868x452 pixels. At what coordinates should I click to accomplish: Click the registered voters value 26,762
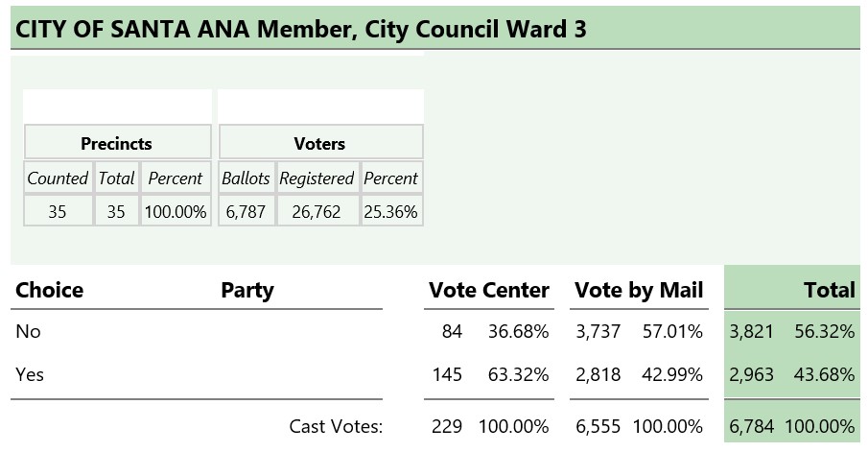(317, 211)
